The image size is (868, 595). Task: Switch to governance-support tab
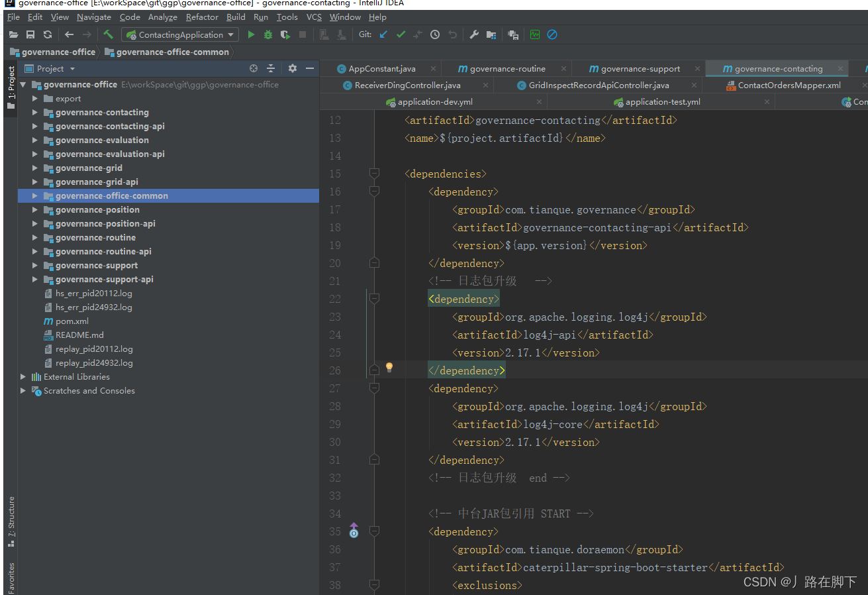(x=640, y=68)
